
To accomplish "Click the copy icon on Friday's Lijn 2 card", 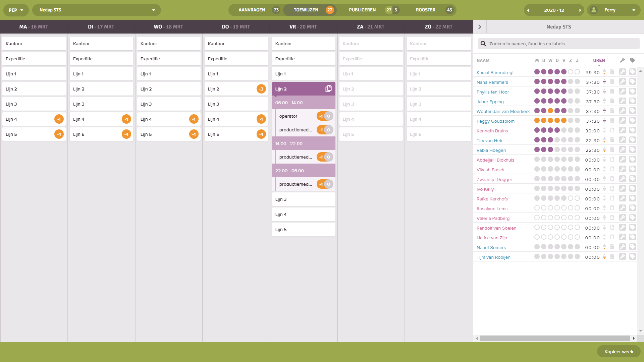I will tap(328, 88).
